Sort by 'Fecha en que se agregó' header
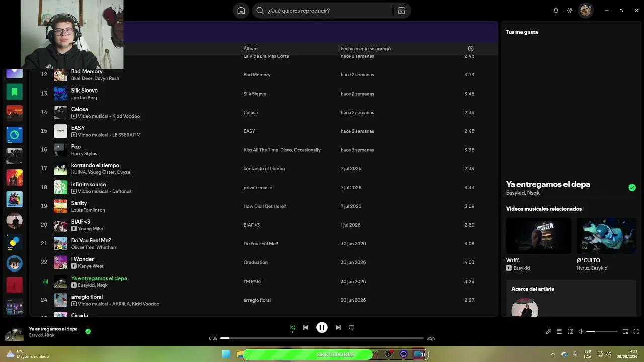 click(x=366, y=49)
